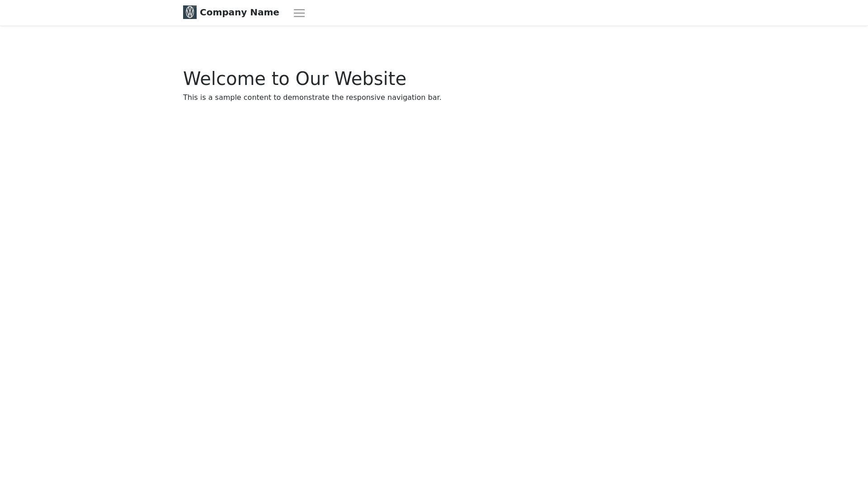Click the word 'responsive' in the paragraph
The width and height of the screenshot is (868, 488).
pos(365,98)
